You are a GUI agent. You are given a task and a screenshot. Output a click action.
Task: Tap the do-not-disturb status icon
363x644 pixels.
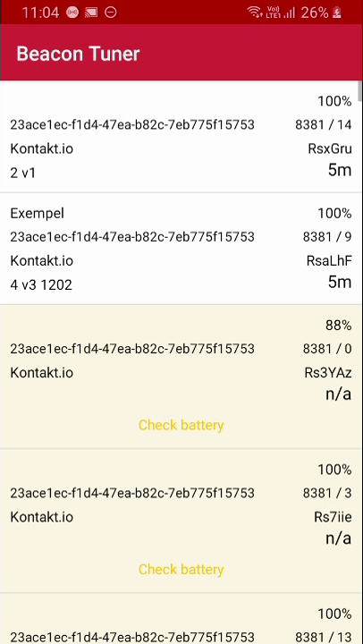click(111, 13)
